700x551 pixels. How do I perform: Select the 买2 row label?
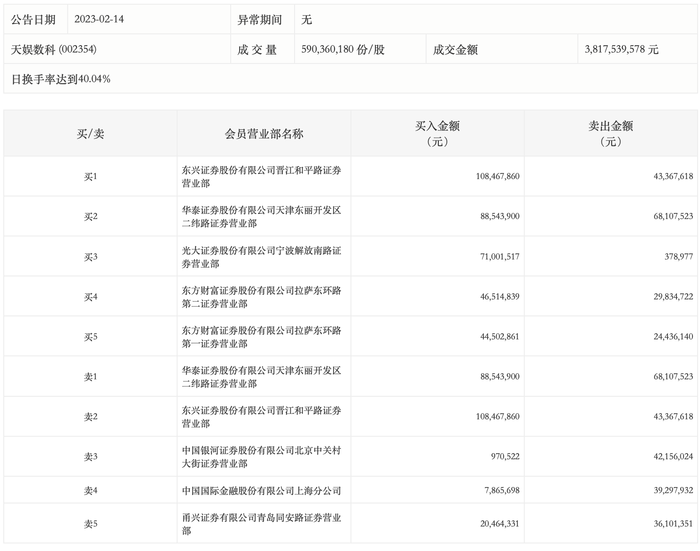[90, 217]
